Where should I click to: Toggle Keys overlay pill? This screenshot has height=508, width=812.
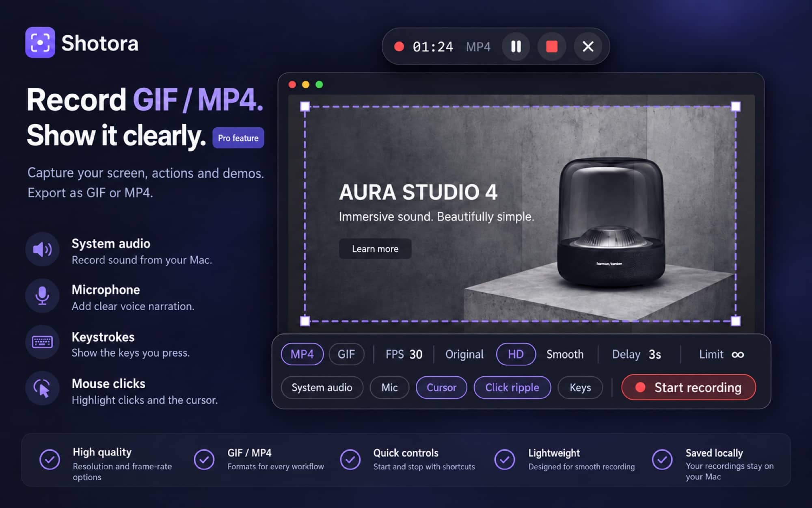tap(580, 387)
